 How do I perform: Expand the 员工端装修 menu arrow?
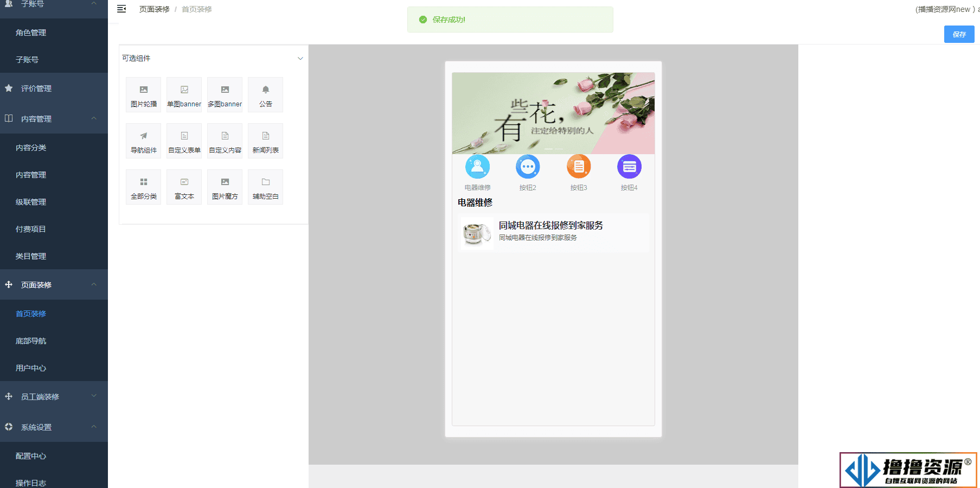click(94, 396)
